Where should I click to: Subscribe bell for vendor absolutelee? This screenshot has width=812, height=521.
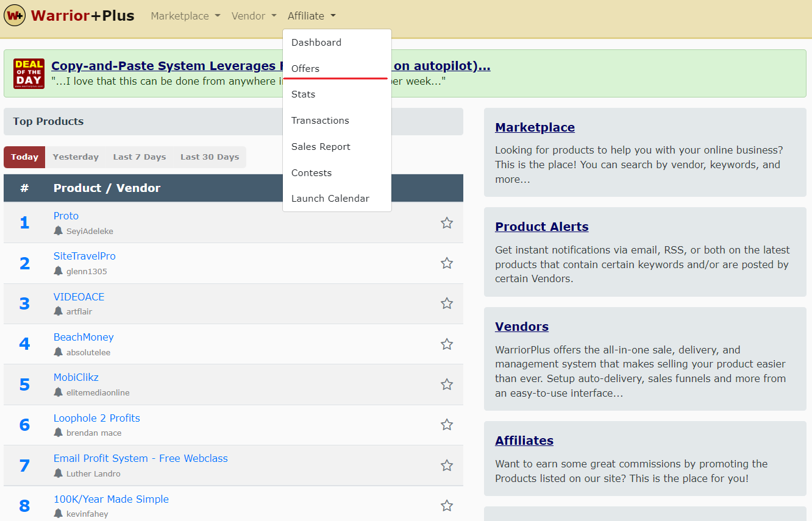[58, 352]
